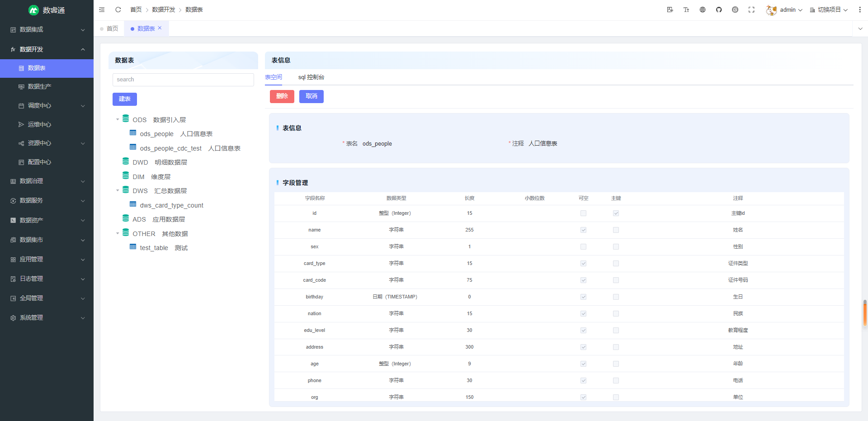
Task: Click the 数睿通 logo
Action: click(x=47, y=10)
